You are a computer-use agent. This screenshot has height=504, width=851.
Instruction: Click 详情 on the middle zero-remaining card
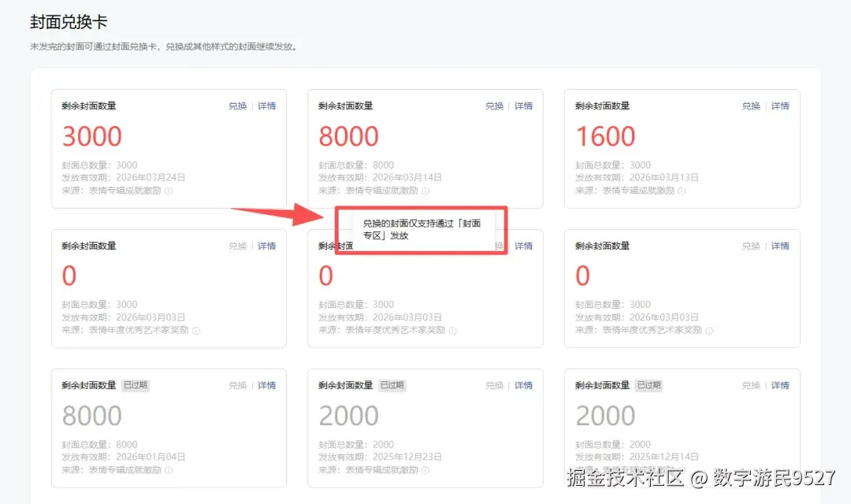click(523, 246)
